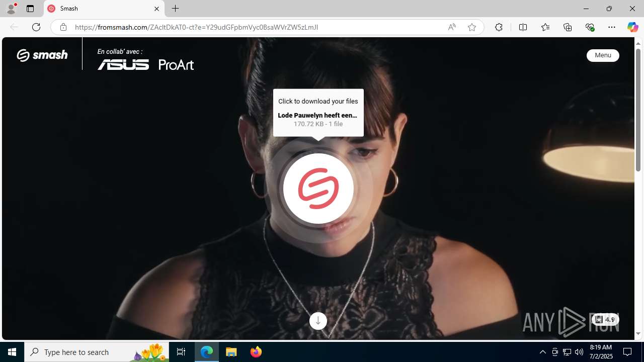Open File Explorer from taskbar
The height and width of the screenshot is (362, 644).
pyautogui.click(x=231, y=352)
